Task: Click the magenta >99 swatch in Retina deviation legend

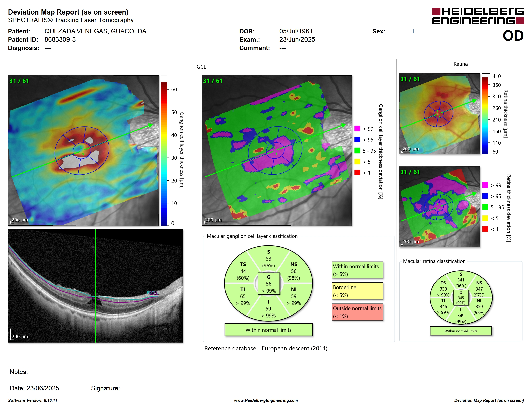Action: 485,185
